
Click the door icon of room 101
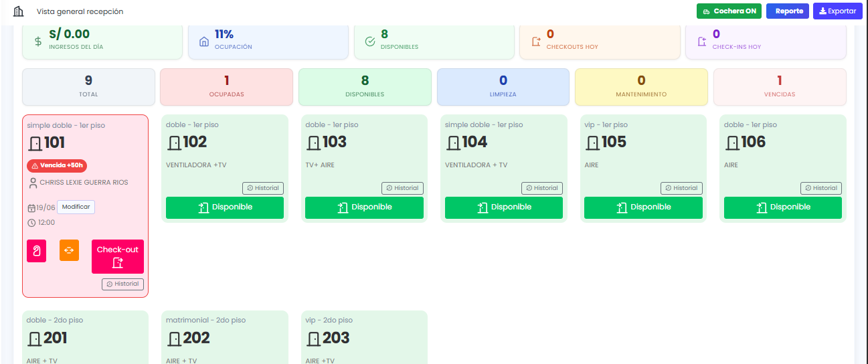pyautogui.click(x=35, y=143)
